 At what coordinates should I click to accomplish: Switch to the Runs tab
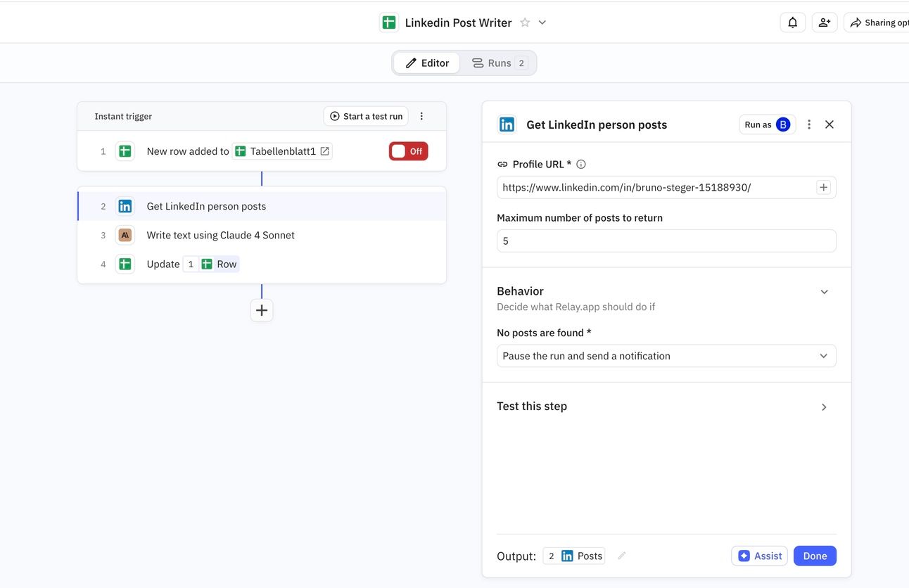499,63
